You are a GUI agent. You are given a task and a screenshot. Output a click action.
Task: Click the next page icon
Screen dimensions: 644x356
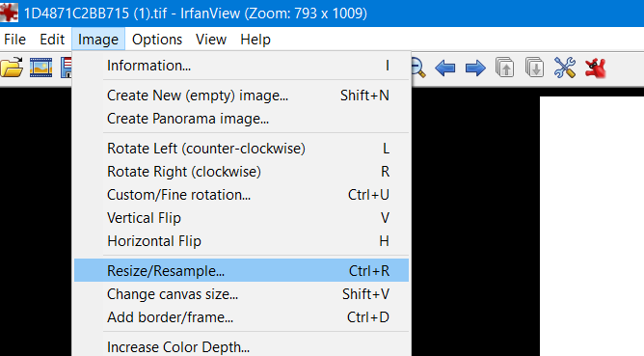click(534, 68)
